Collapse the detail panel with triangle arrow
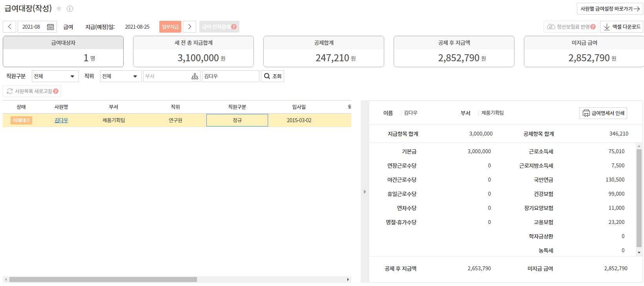Viewport: 644px width, 286px height. pyautogui.click(x=365, y=192)
